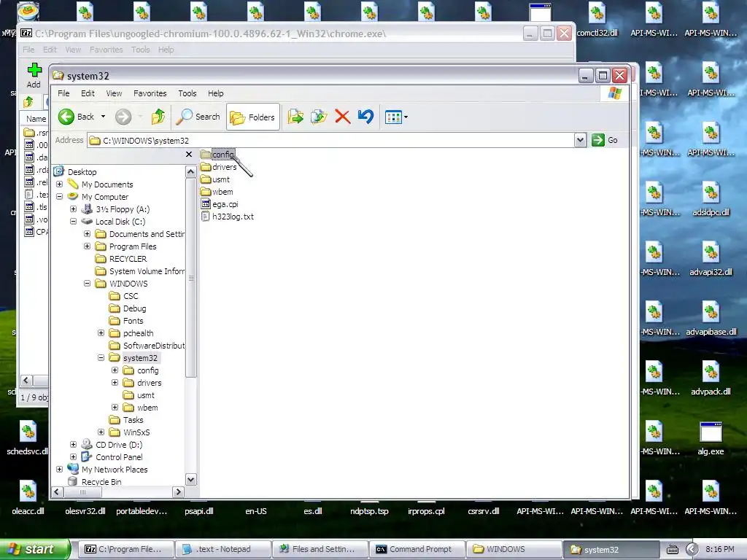
Task: Click the Go button
Action: pyautogui.click(x=605, y=140)
